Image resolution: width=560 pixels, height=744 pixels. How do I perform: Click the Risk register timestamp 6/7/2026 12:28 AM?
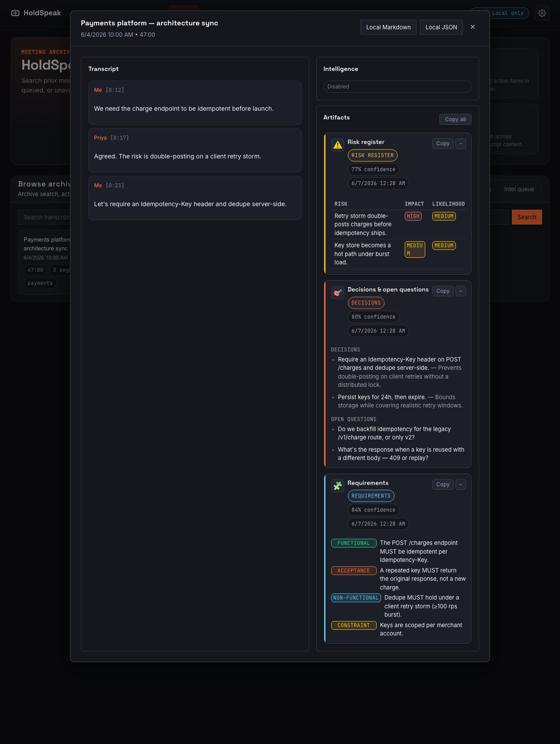click(x=378, y=183)
